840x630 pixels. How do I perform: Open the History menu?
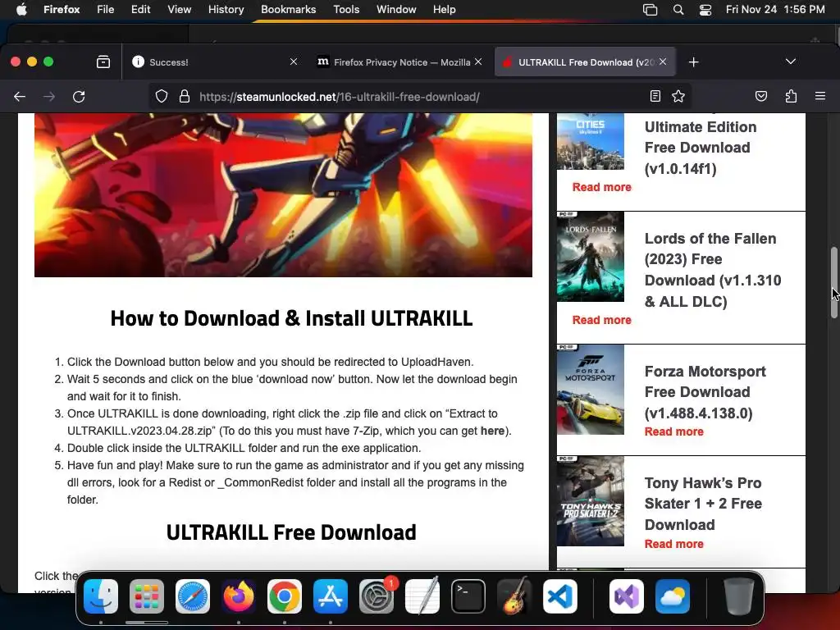[x=226, y=10]
